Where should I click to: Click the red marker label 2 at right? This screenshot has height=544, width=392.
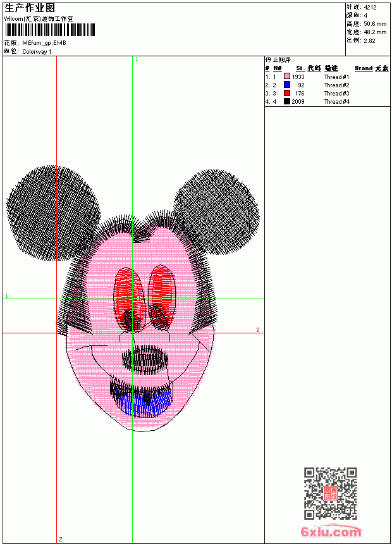tap(258, 330)
